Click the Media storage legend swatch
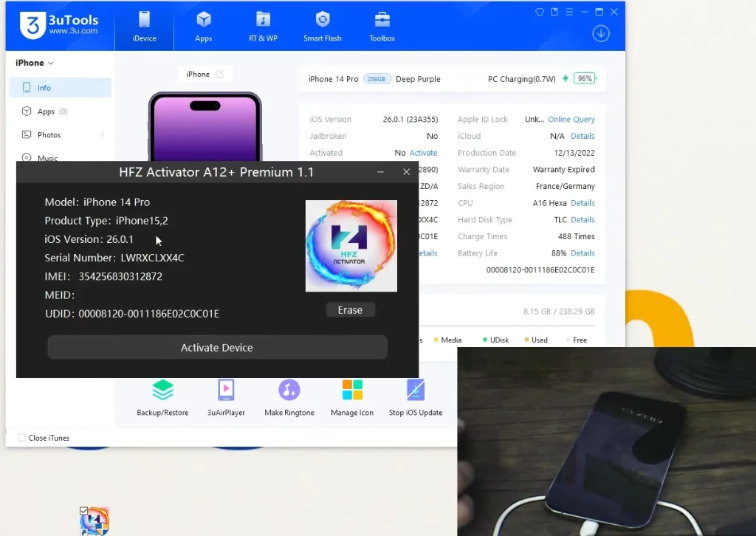 [436, 340]
